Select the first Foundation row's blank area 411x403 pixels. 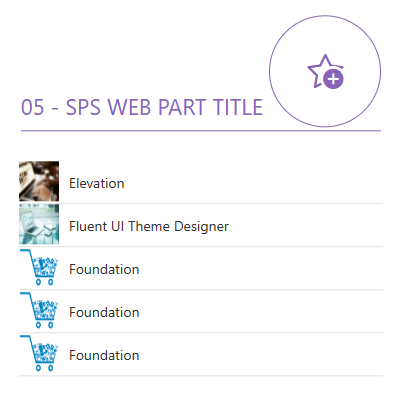[260, 268]
